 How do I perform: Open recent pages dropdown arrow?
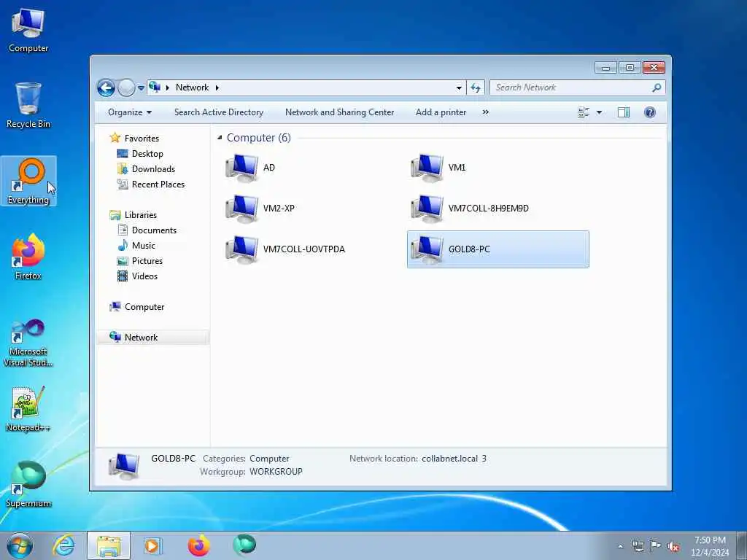point(141,88)
